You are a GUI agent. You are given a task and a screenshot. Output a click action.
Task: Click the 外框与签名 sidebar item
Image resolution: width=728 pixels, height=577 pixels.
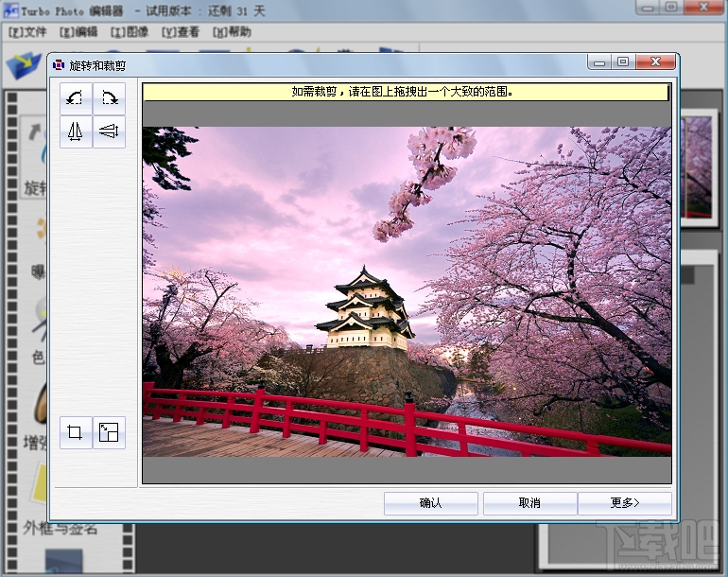click(x=61, y=528)
